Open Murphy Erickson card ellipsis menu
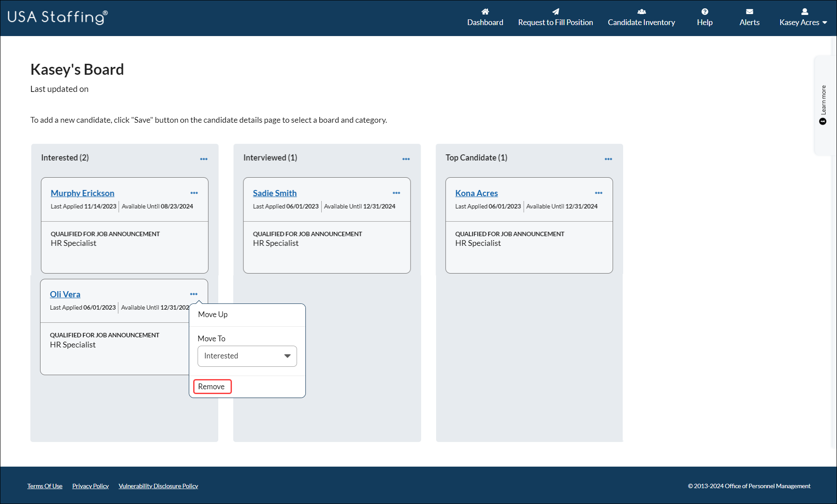 pos(194,193)
